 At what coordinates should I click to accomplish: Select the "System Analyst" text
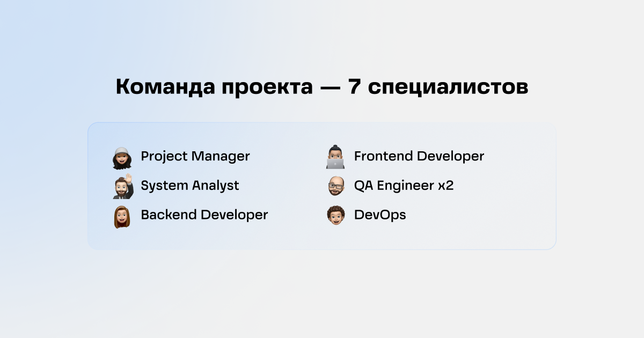coord(190,186)
